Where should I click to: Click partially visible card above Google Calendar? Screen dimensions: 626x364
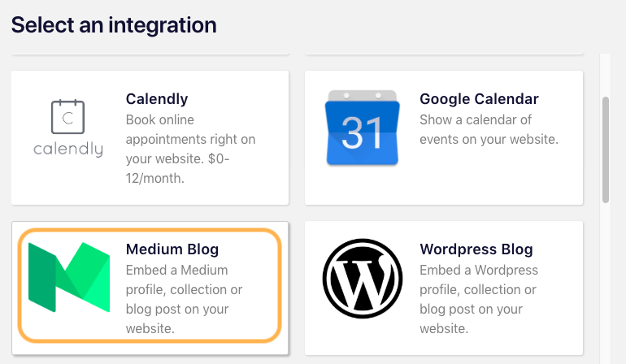pyautogui.click(x=444, y=54)
